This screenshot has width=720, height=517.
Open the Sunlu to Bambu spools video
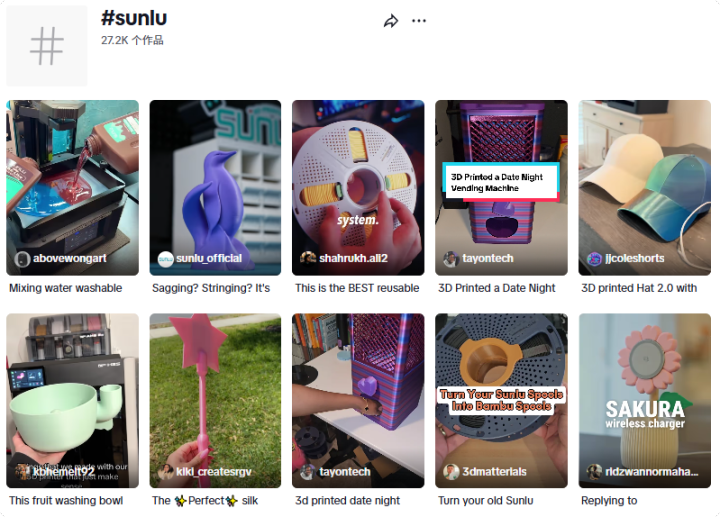pyautogui.click(x=501, y=400)
